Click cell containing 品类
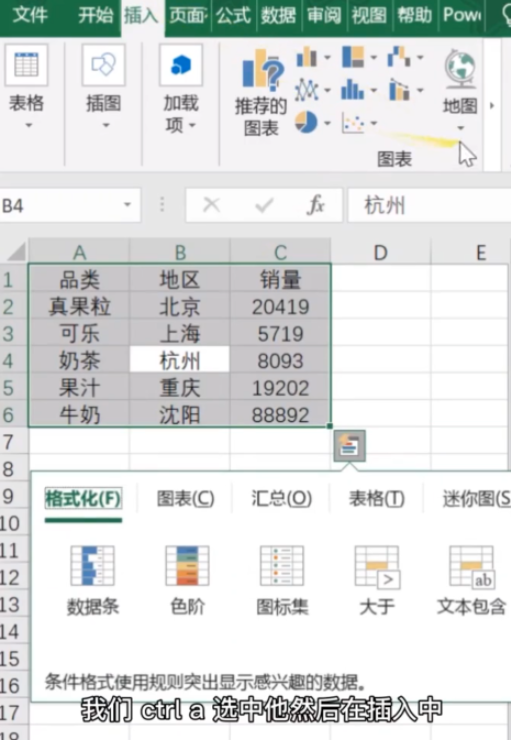This screenshot has width=511, height=740. (x=79, y=280)
